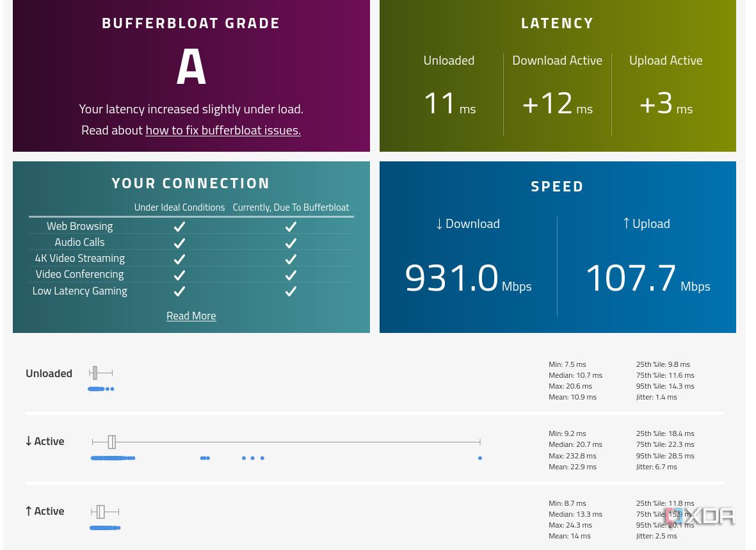Click the 'YOUR CONNECTION' heading

point(191,183)
